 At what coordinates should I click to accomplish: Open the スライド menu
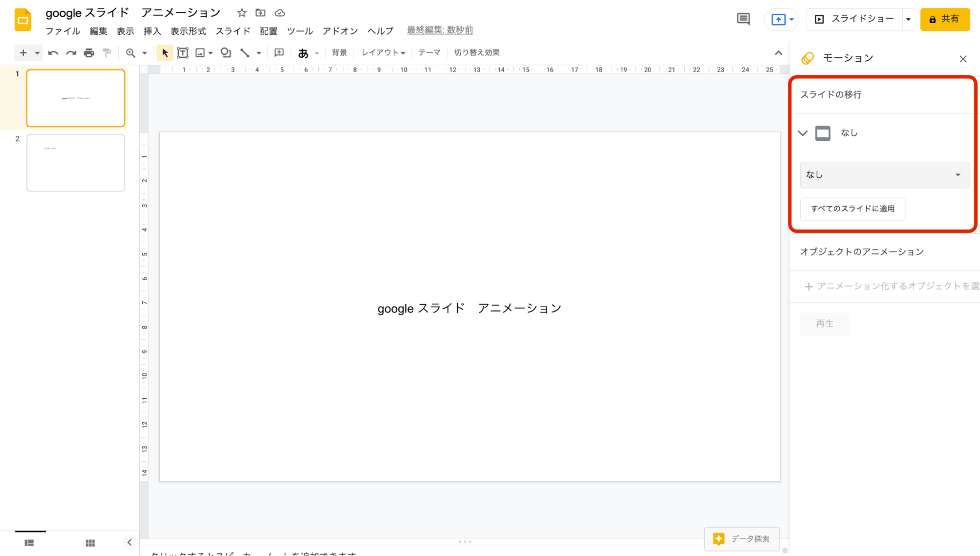(233, 31)
